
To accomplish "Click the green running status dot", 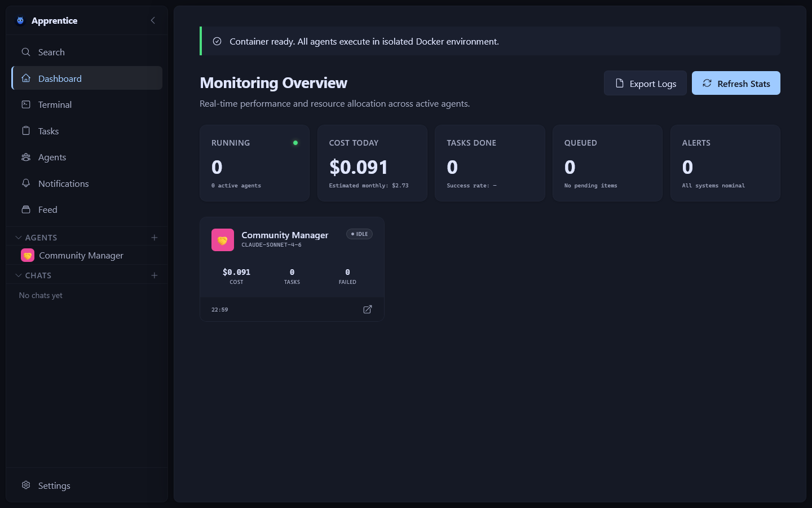I will tap(295, 143).
